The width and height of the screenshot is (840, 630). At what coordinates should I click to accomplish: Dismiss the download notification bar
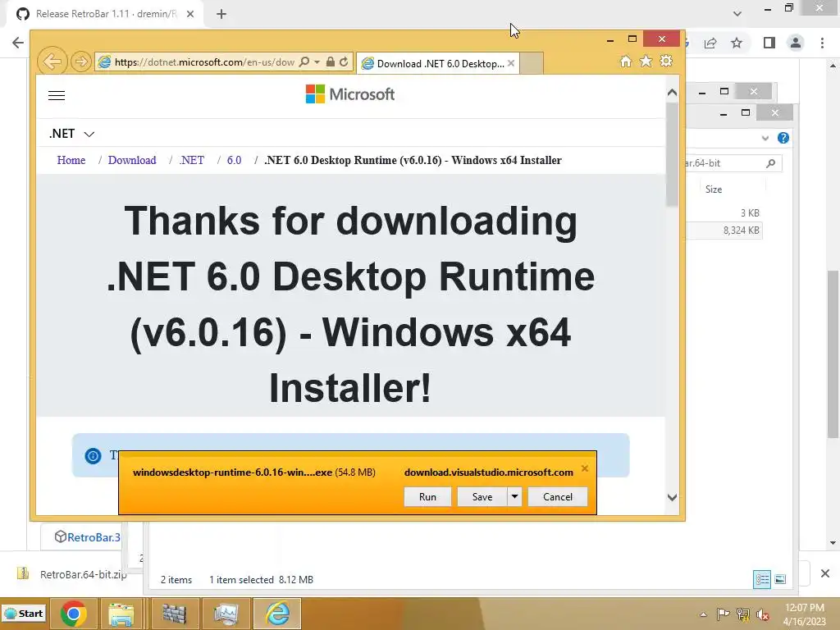point(584,468)
